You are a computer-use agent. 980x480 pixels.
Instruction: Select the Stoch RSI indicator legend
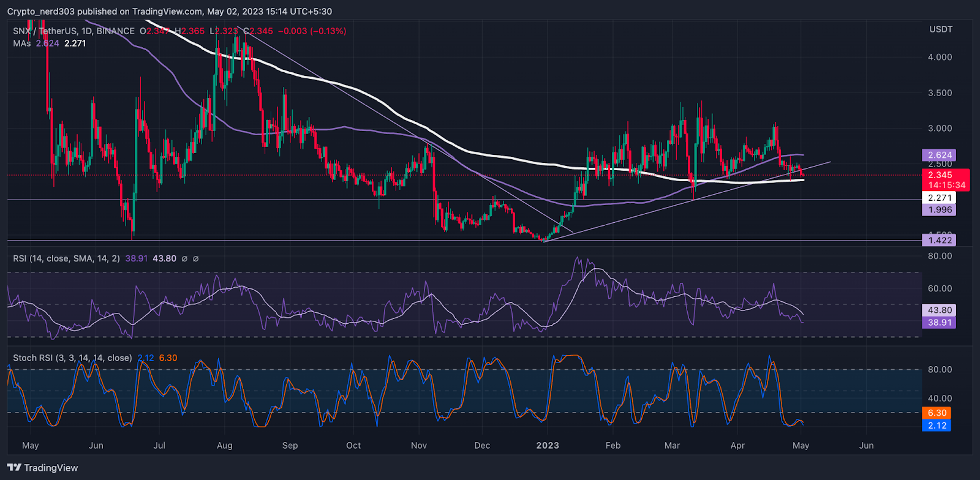(72, 358)
